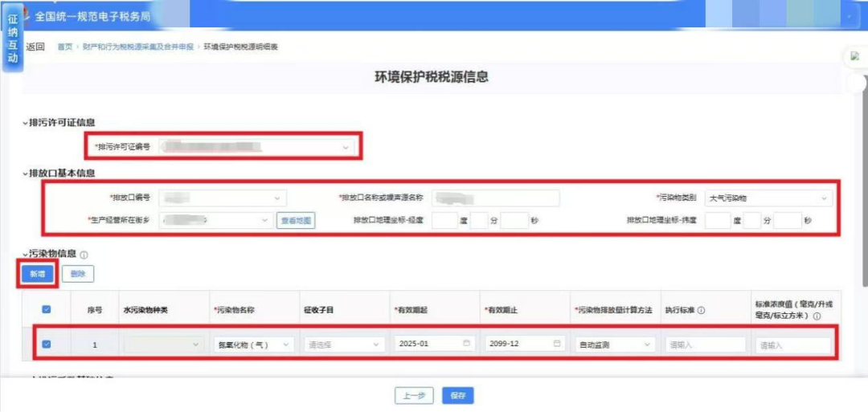Click the info icon after 标准浓度值 header
This screenshot has height=412, width=868.
coord(817,316)
